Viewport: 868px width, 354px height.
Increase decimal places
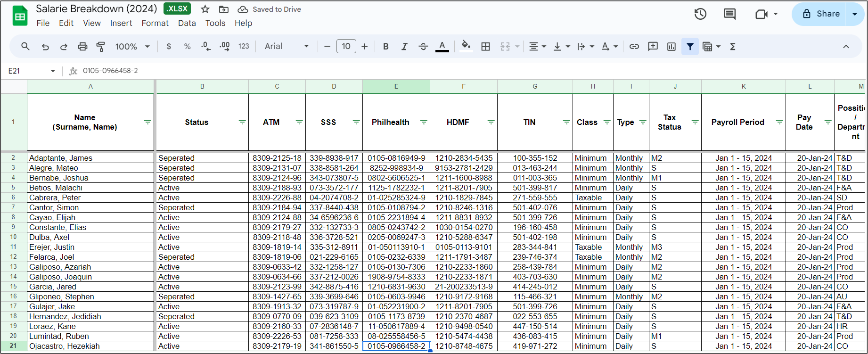[x=225, y=46]
